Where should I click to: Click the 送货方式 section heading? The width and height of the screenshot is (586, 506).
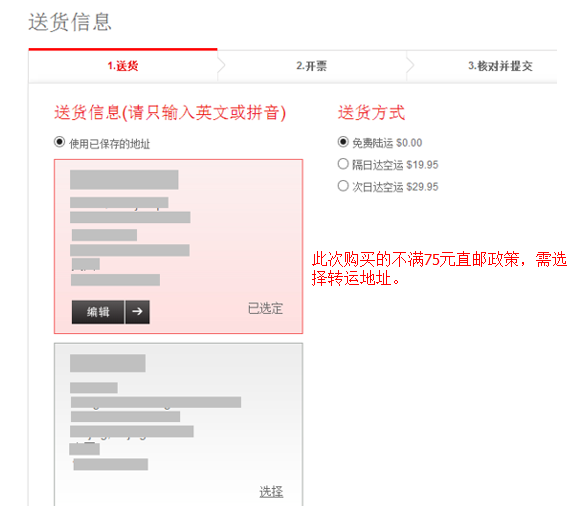point(371,112)
